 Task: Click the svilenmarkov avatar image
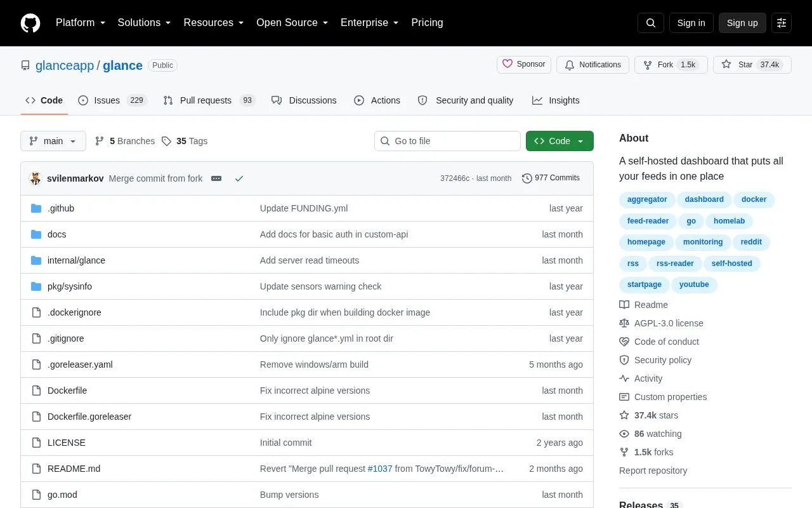(36, 178)
